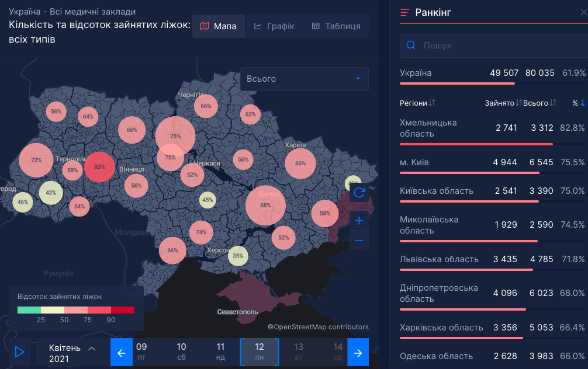
Task: Select date 12 пн
Action: pos(260,351)
